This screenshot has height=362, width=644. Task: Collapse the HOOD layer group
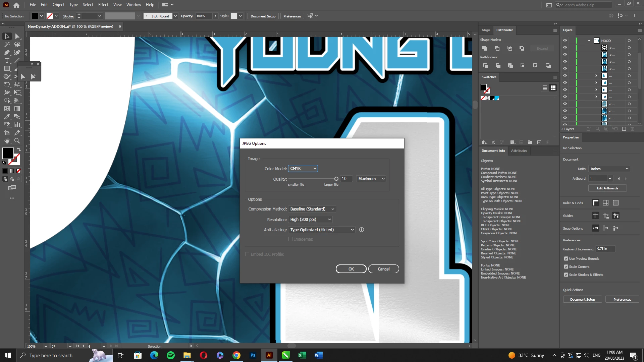(589, 41)
